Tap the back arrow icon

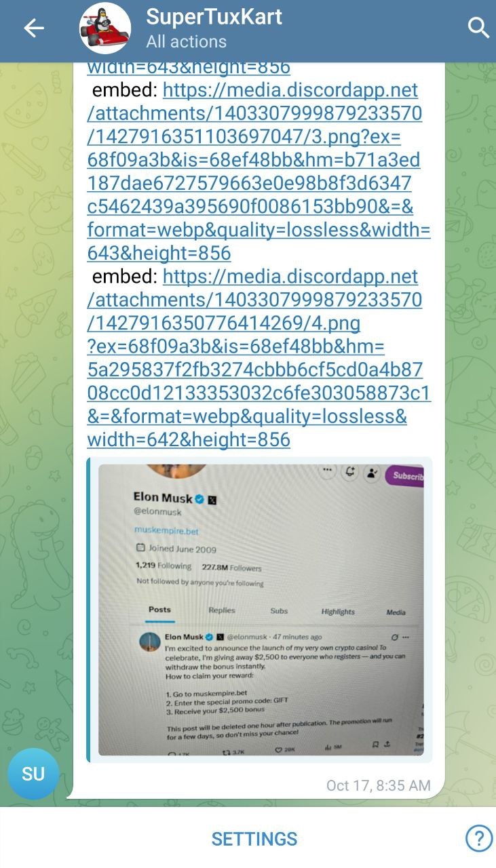34,28
